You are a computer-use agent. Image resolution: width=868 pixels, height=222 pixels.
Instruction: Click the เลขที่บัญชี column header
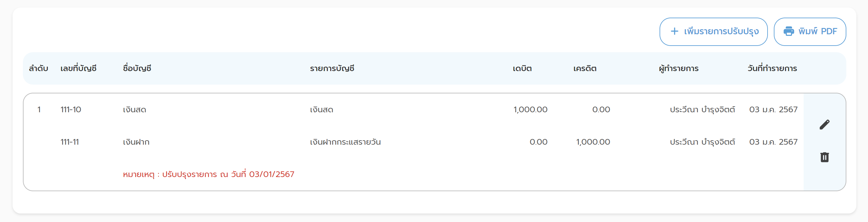click(78, 69)
